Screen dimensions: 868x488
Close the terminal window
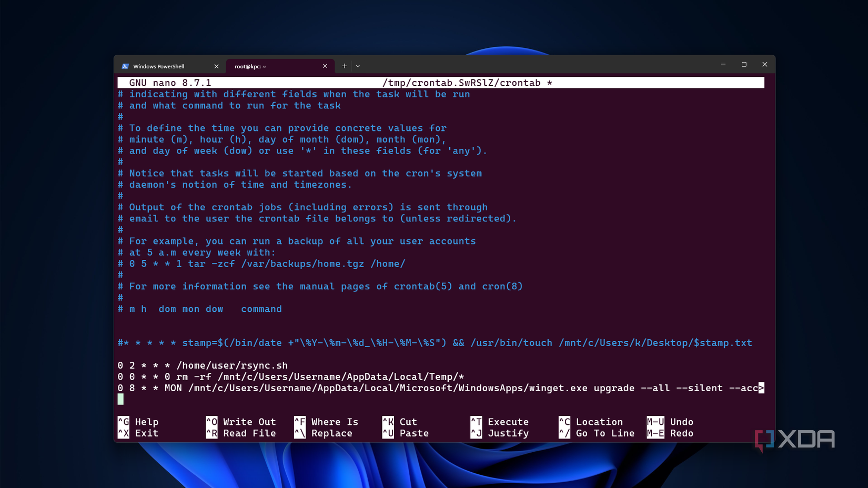tap(765, 64)
